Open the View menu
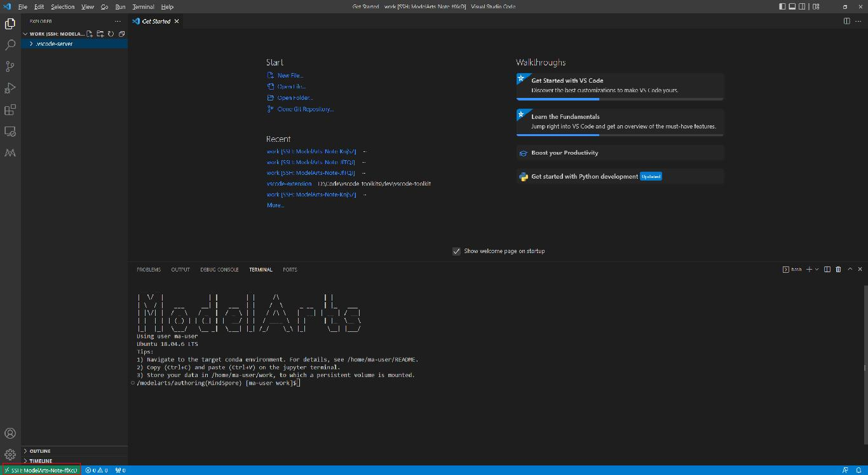Image resolution: width=868 pixels, height=475 pixels. [88, 6]
